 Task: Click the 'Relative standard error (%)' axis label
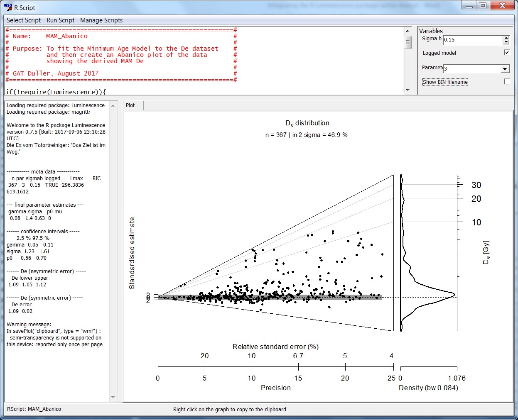[275, 347]
